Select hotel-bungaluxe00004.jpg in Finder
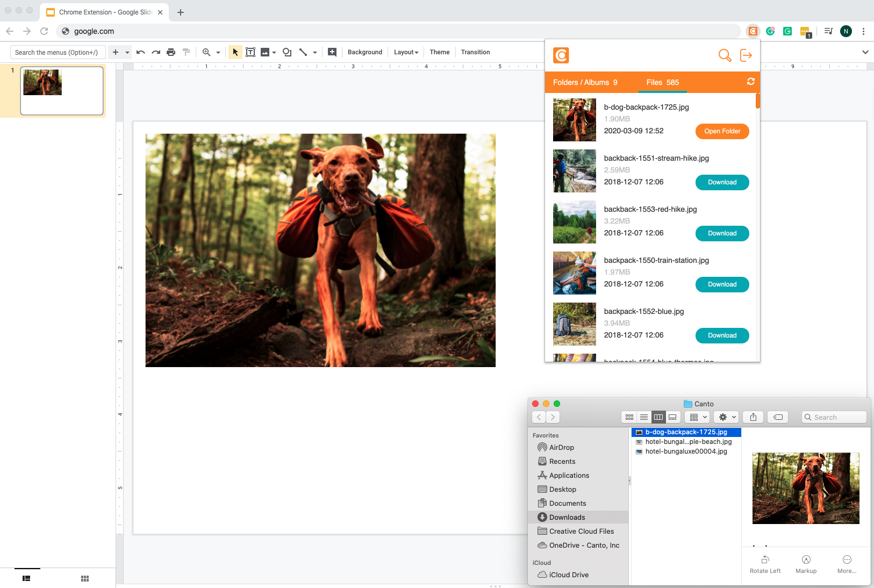874x588 pixels. click(686, 451)
